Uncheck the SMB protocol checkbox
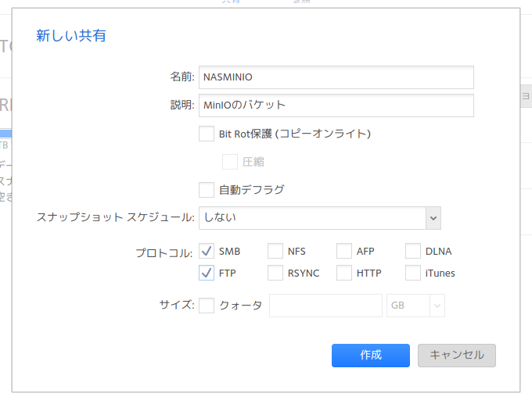532x404 pixels. pos(207,251)
